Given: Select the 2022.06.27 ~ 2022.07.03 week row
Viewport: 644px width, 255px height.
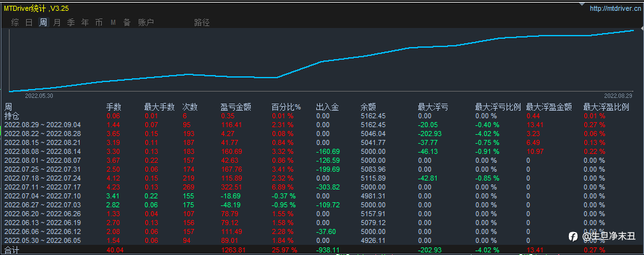Looking at the screenshot, I should pos(322,205).
